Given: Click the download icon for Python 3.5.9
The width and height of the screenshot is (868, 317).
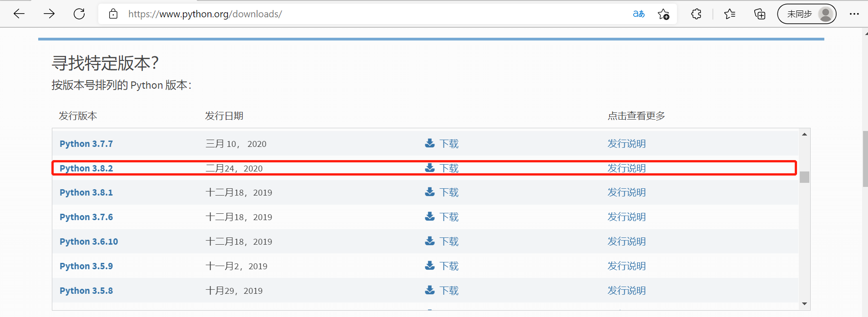Looking at the screenshot, I should 430,266.
